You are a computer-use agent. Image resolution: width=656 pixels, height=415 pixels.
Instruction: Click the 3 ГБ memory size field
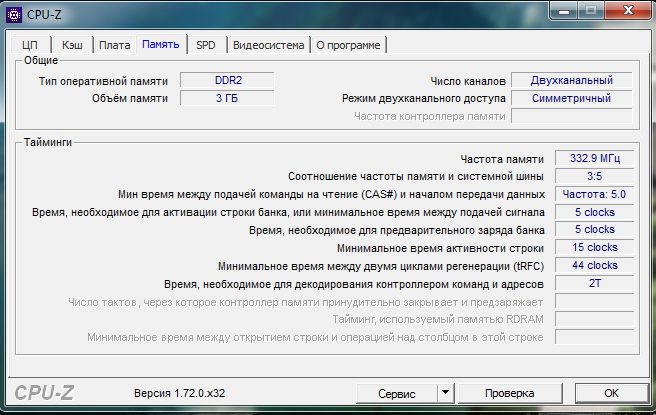228,98
